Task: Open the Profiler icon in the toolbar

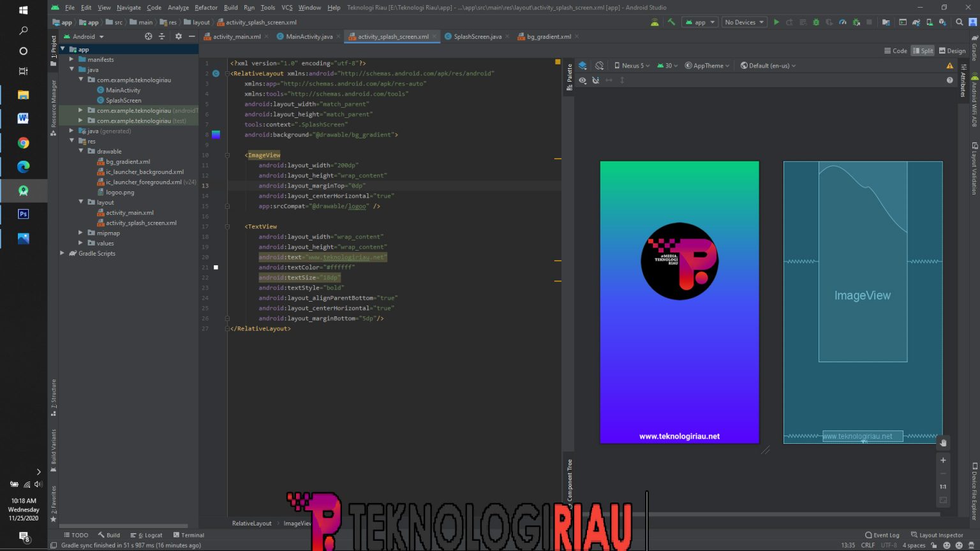Action: point(843,22)
